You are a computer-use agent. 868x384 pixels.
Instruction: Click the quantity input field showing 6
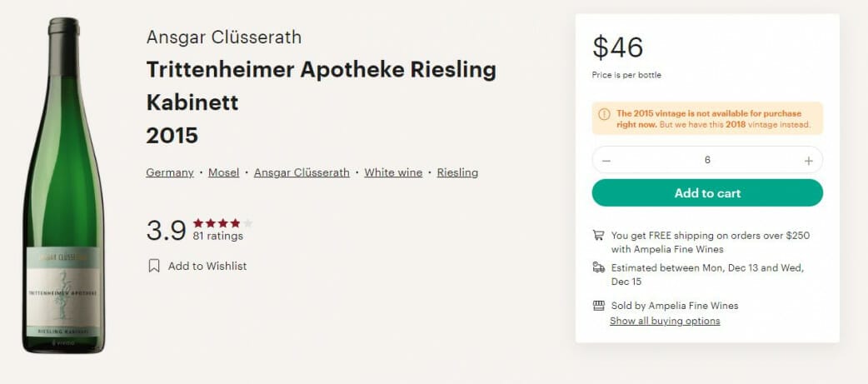(x=707, y=160)
